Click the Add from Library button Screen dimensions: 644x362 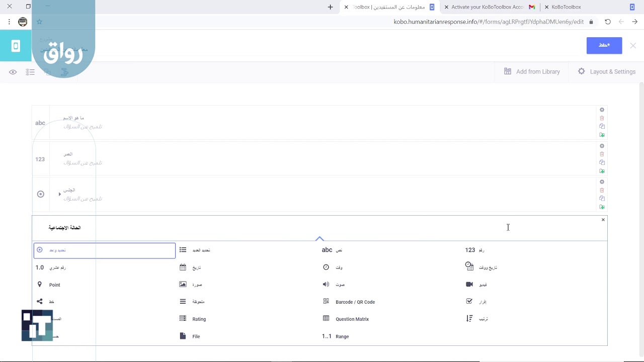point(532,72)
